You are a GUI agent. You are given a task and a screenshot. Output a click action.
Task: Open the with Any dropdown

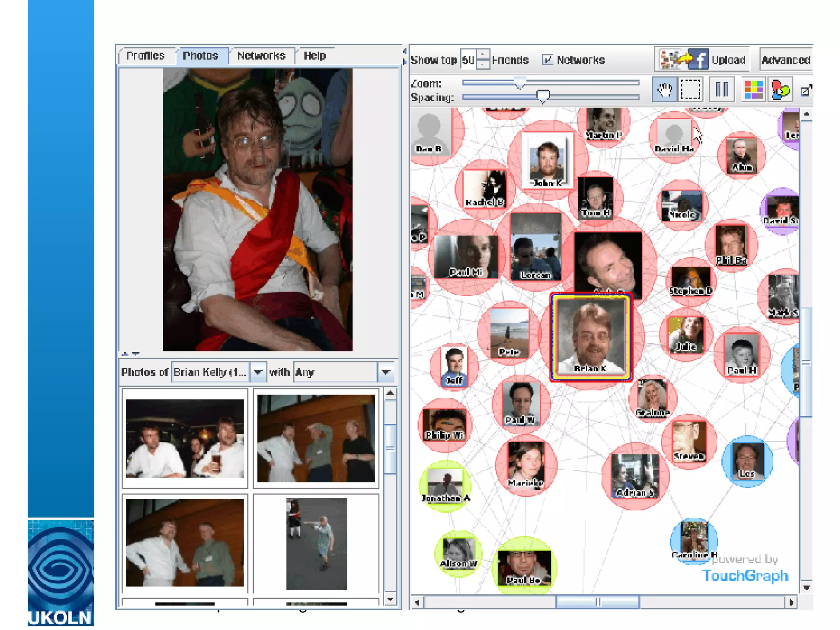pyautogui.click(x=386, y=372)
